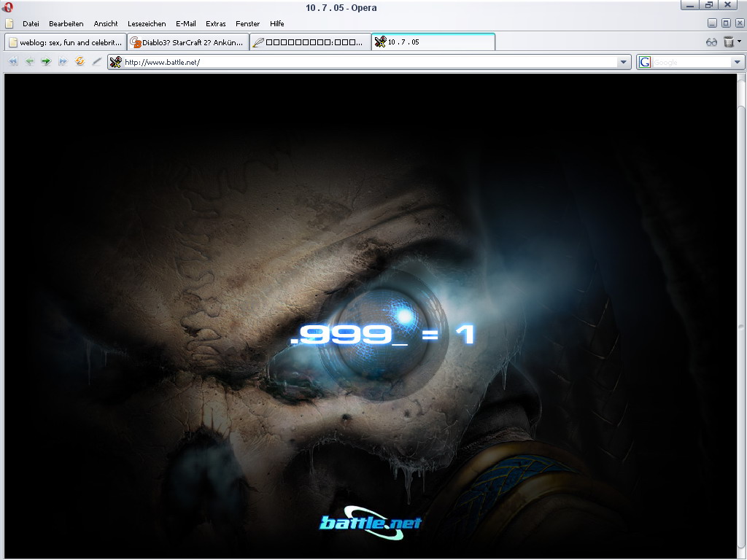
Task: Click the address field showing battle.net URL
Action: coord(370,62)
